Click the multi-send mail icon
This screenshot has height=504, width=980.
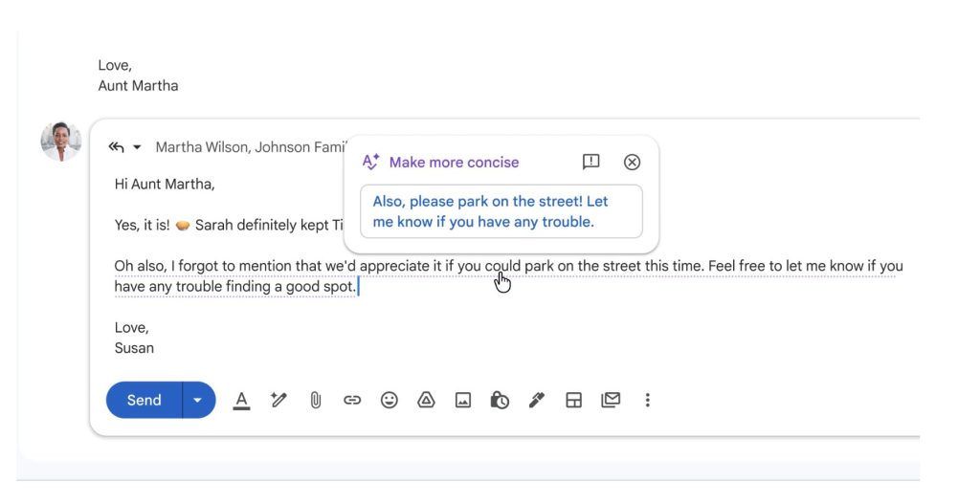pyautogui.click(x=611, y=400)
